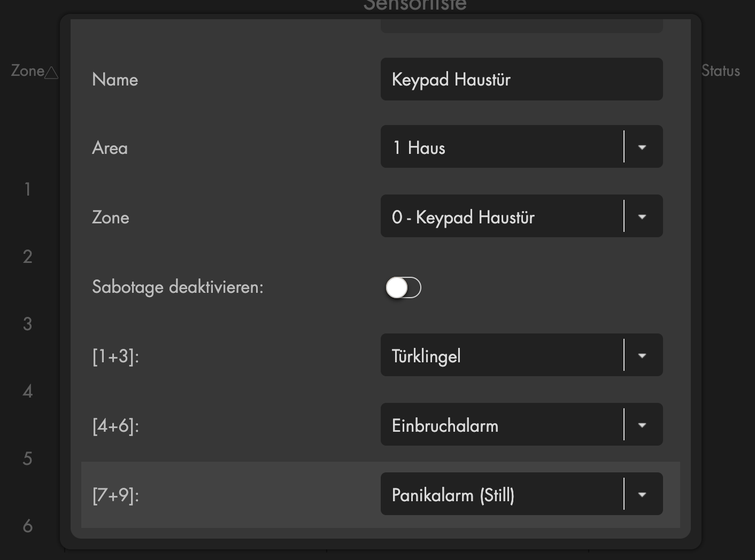Click the Sabotage deaktivieren label
The image size is (755, 560).
click(x=178, y=287)
